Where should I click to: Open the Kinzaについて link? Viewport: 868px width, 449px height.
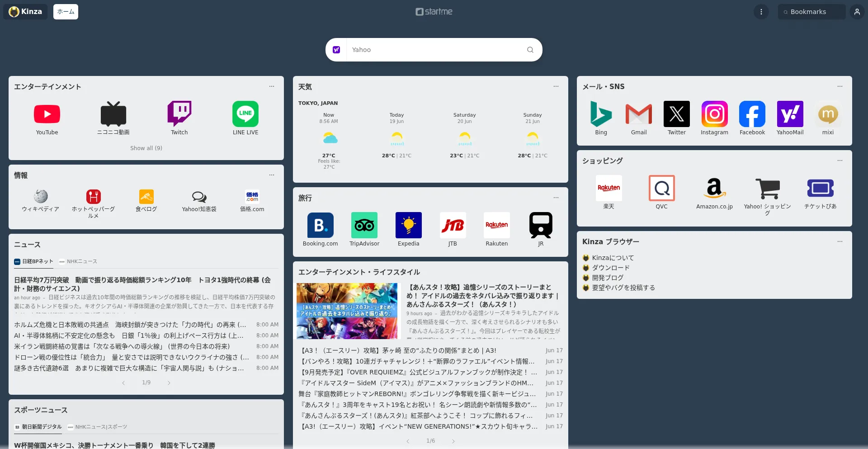(613, 258)
